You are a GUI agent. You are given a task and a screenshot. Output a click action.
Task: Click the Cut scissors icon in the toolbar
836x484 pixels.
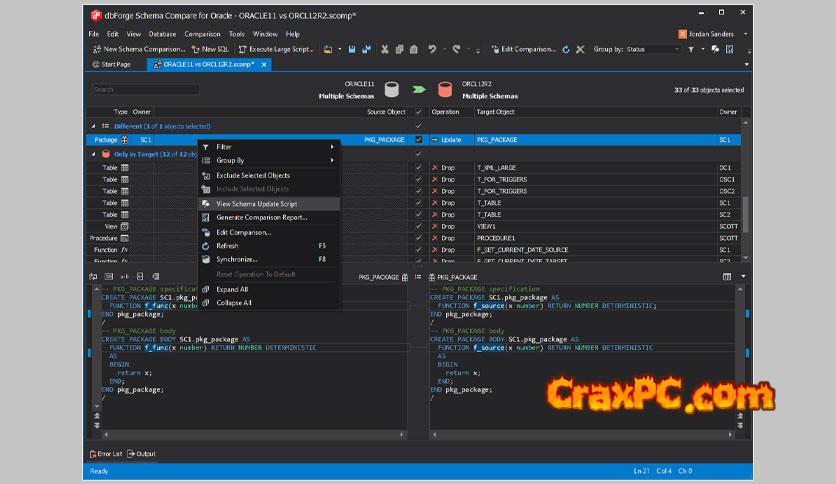tap(385, 49)
